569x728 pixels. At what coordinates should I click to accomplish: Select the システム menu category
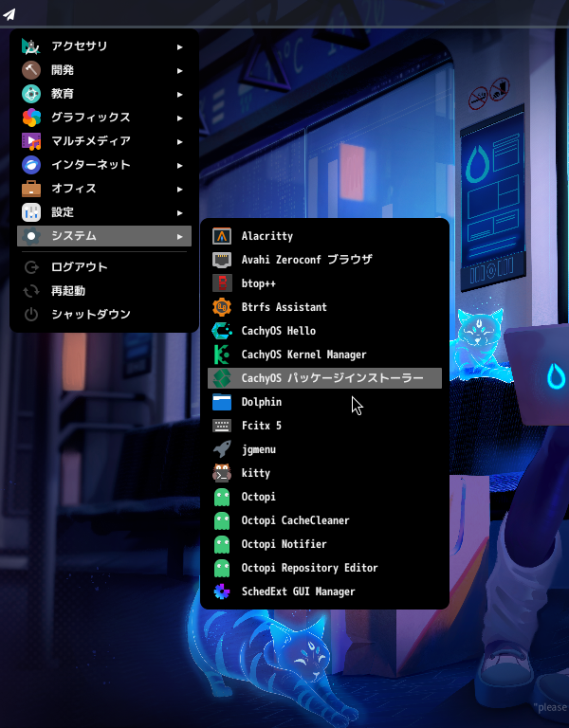point(104,236)
